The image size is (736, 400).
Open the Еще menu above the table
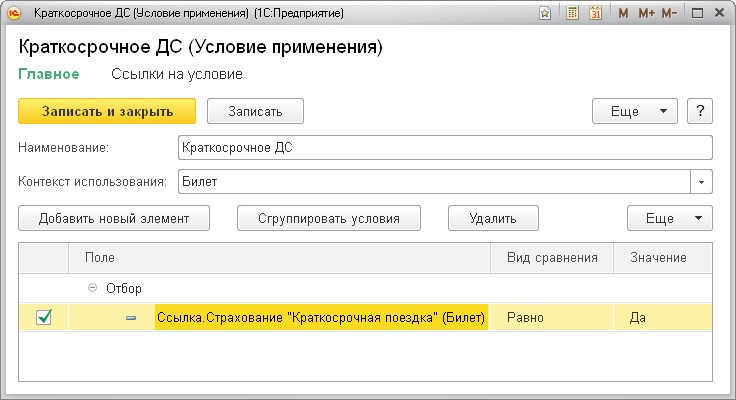coord(669,218)
